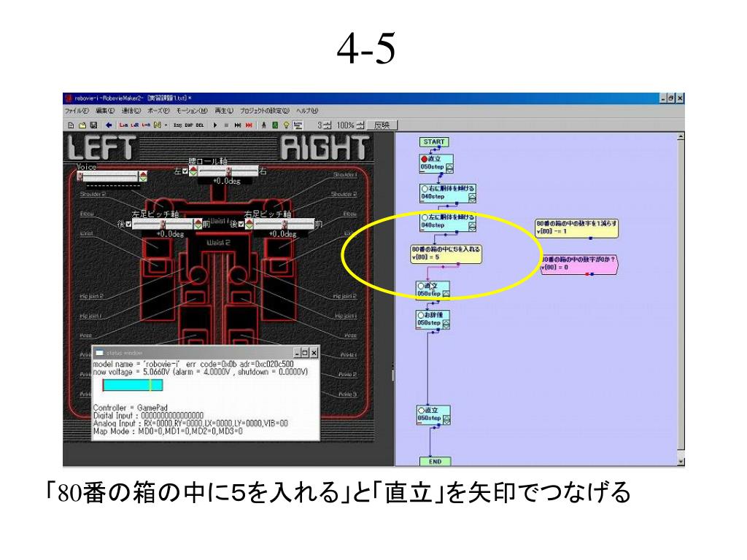747x560 pixels.
Task: Click expand icon on 右に胴体を傾ける block
Action: click(x=472, y=197)
